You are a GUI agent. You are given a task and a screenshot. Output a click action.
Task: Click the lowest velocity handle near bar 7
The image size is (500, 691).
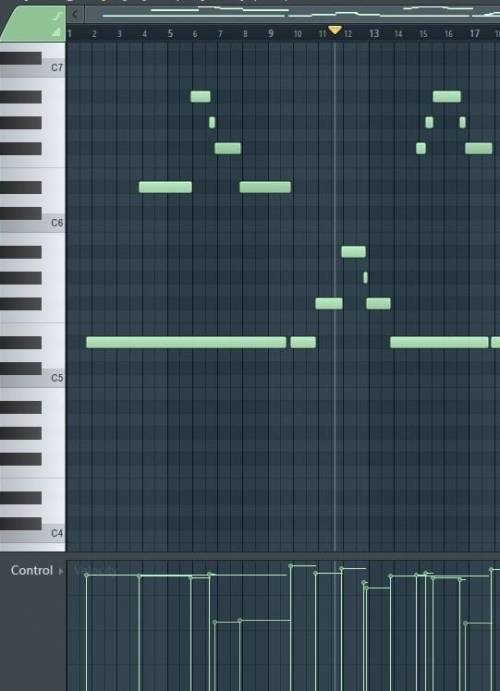click(215, 622)
